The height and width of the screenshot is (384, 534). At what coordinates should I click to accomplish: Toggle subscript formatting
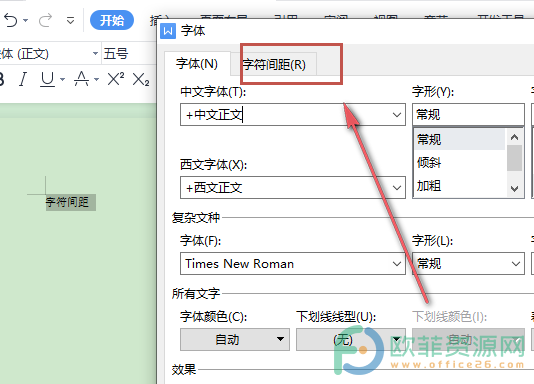point(141,80)
